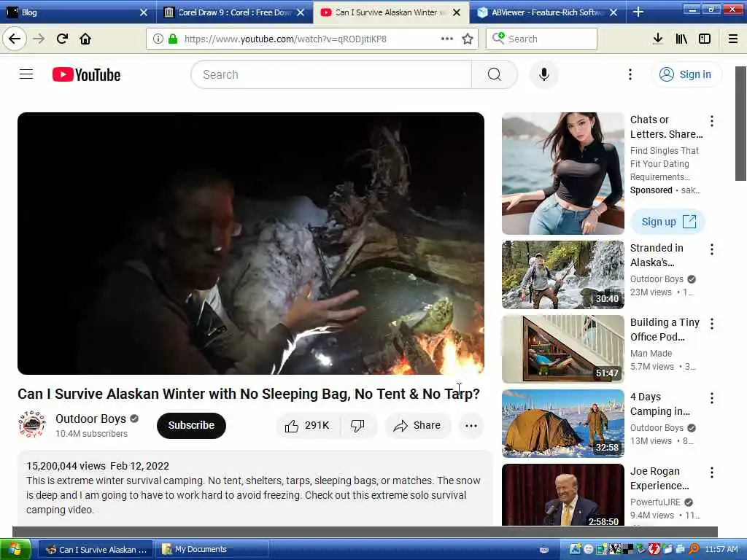Open the 2:58:50 Joe Rogan thumbnail

click(x=562, y=495)
